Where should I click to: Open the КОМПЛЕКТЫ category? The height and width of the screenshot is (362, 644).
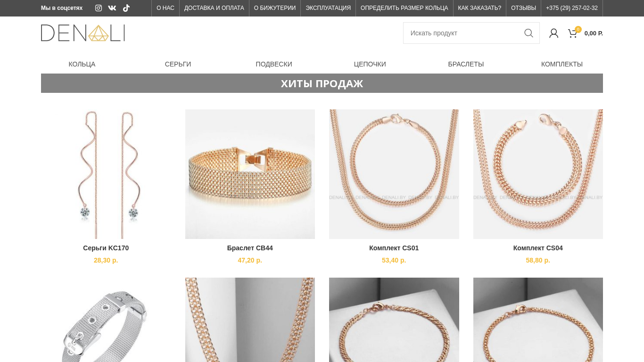click(x=562, y=64)
